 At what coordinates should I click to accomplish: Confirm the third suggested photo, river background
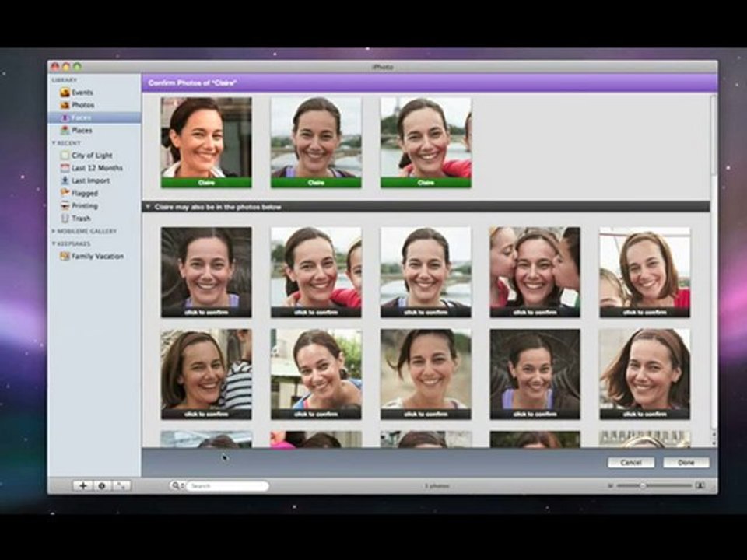click(x=426, y=272)
